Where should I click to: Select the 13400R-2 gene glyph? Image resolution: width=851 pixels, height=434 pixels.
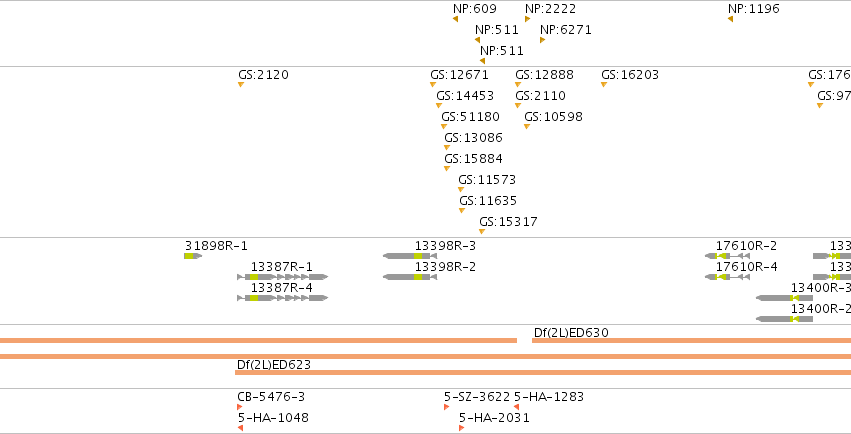tap(785, 319)
